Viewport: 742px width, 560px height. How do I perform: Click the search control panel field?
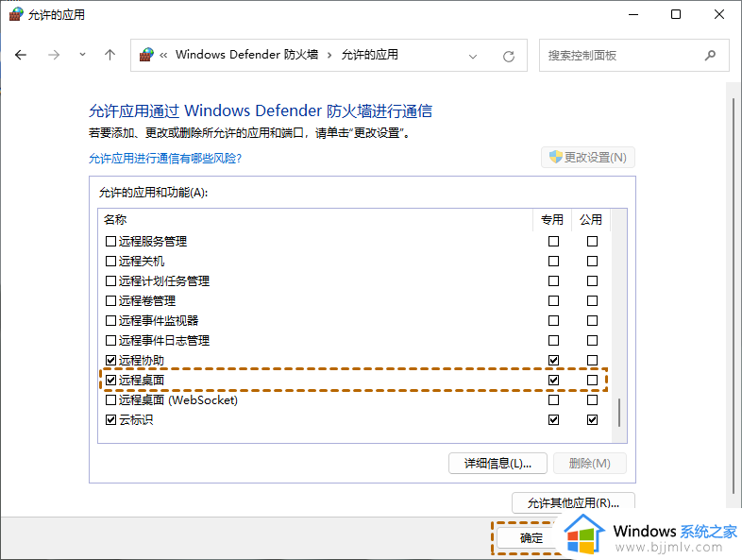pos(633,56)
